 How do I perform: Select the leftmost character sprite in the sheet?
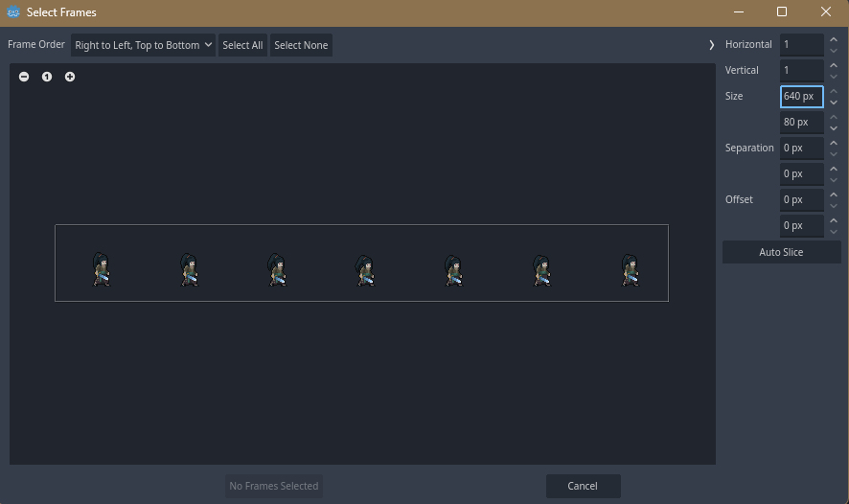point(102,270)
